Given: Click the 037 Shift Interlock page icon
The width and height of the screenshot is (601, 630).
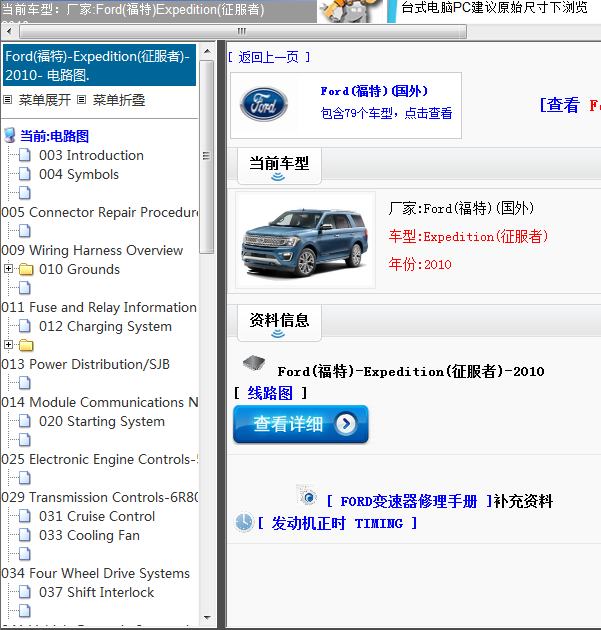Looking at the screenshot, I should coord(25,592).
